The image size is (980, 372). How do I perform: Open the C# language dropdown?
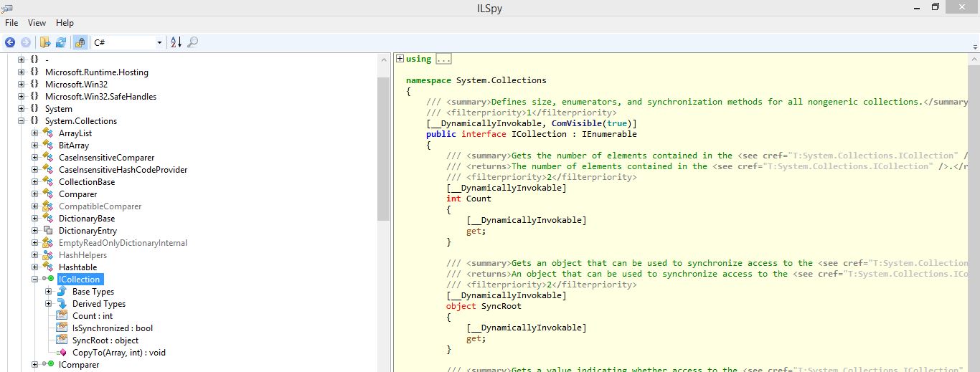[128, 42]
